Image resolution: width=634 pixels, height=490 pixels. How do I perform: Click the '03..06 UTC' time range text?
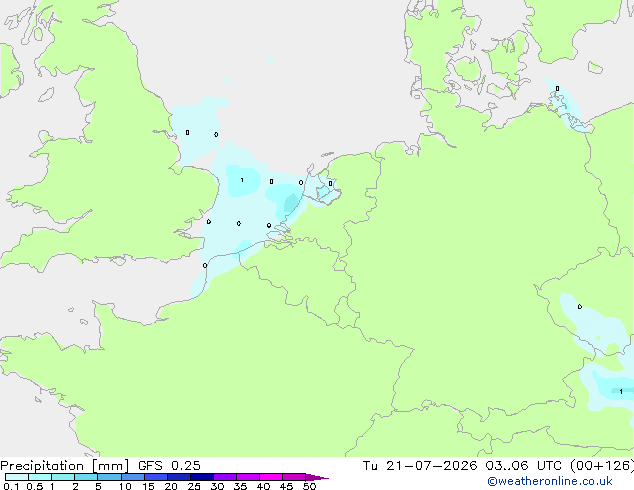[x=523, y=466]
